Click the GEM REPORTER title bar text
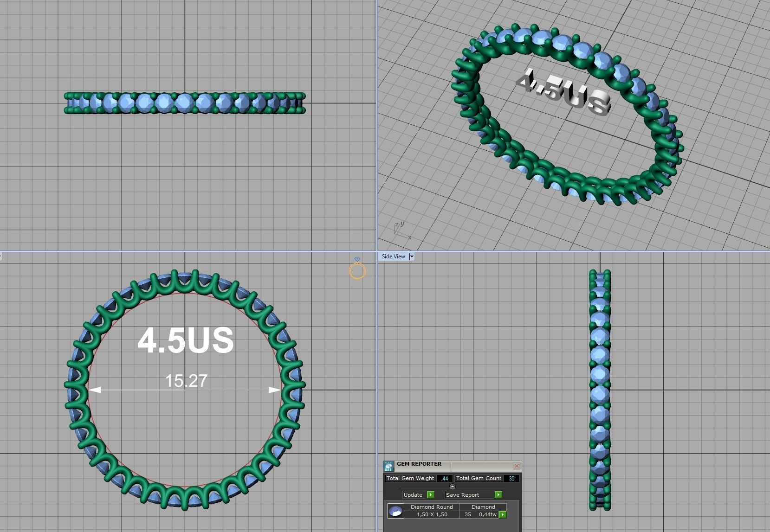The width and height of the screenshot is (770, 532). (x=419, y=464)
